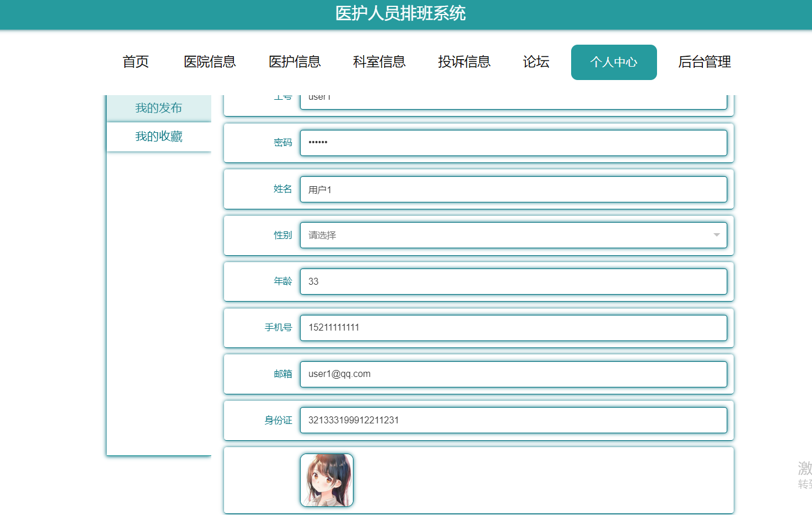Open 投诉信息 section
Image resolution: width=812 pixels, height=515 pixels.
pyautogui.click(x=464, y=62)
